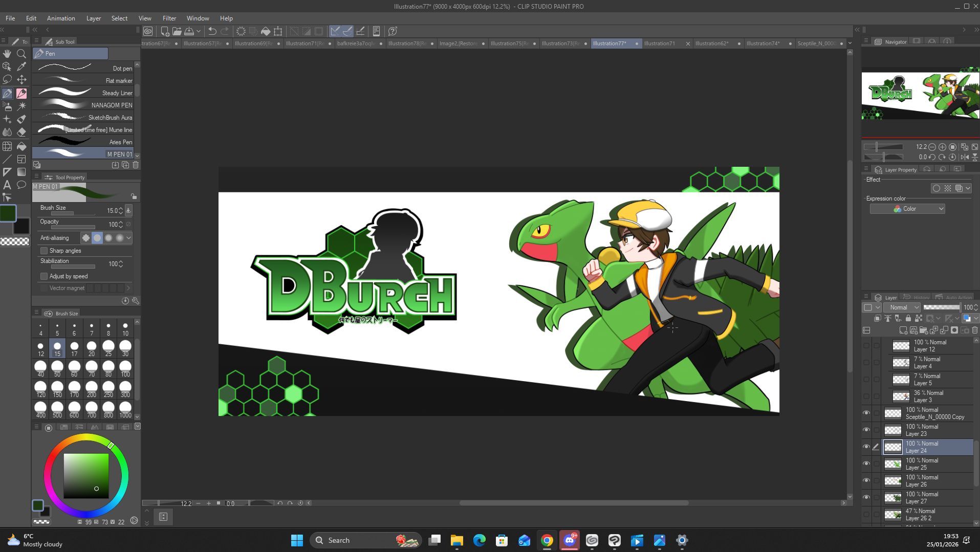
Task: Select the Balloon tool
Action: pyautogui.click(x=21, y=185)
